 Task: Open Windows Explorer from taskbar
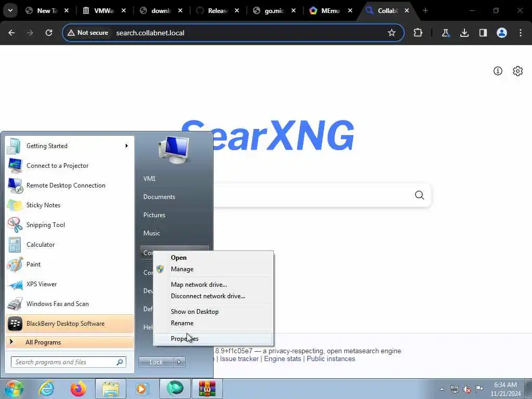111,389
